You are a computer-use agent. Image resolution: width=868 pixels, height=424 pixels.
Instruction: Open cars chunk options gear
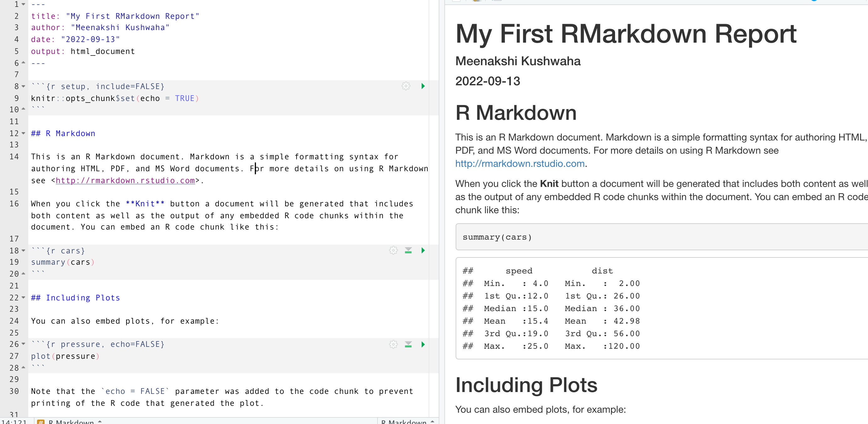[x=393, y=250]
